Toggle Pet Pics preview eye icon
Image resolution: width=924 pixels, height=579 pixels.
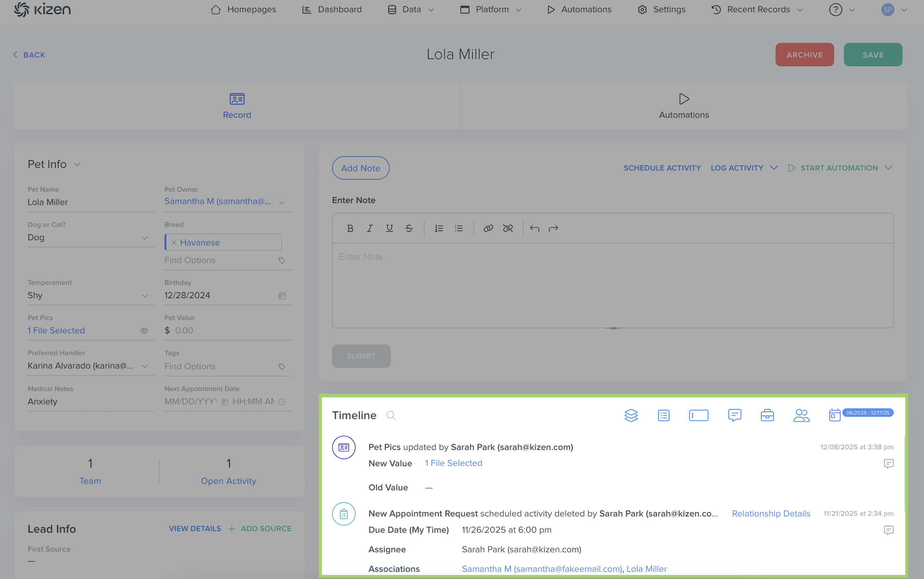(144, 331)
